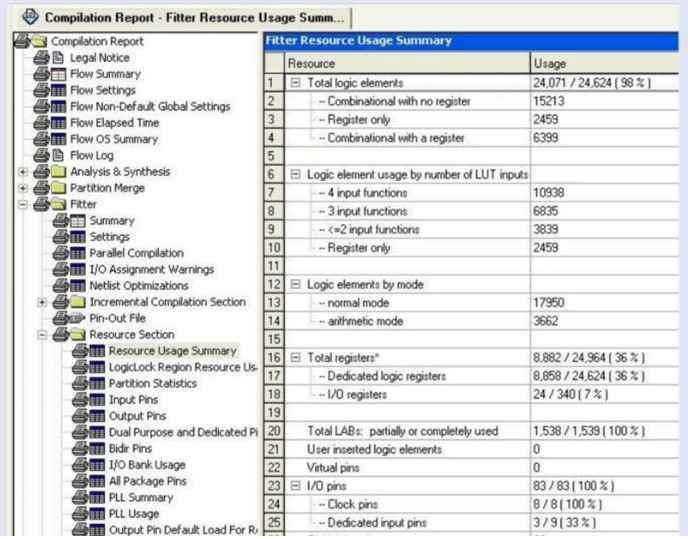The width and height of the screenshot is (688, 539).
Task: Select the I/O Bank Usage item
Action: [x=147, y=465]
